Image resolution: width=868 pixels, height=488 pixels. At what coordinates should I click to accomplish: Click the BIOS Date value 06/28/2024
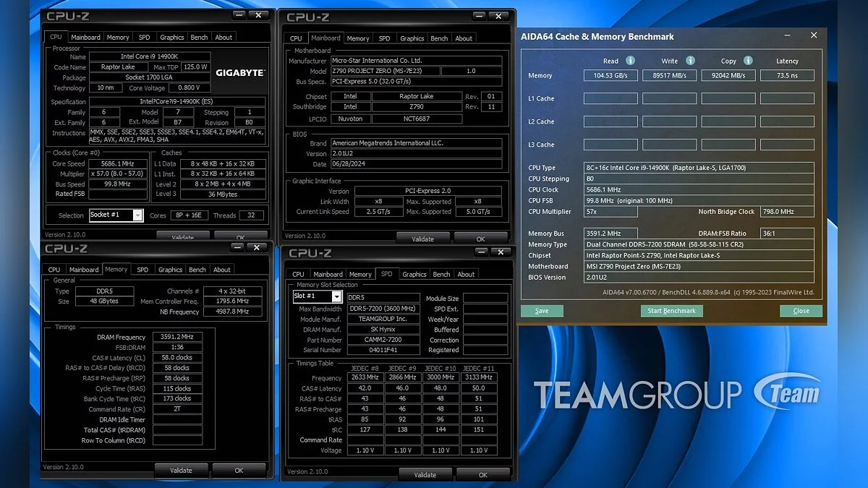[416, 164]
